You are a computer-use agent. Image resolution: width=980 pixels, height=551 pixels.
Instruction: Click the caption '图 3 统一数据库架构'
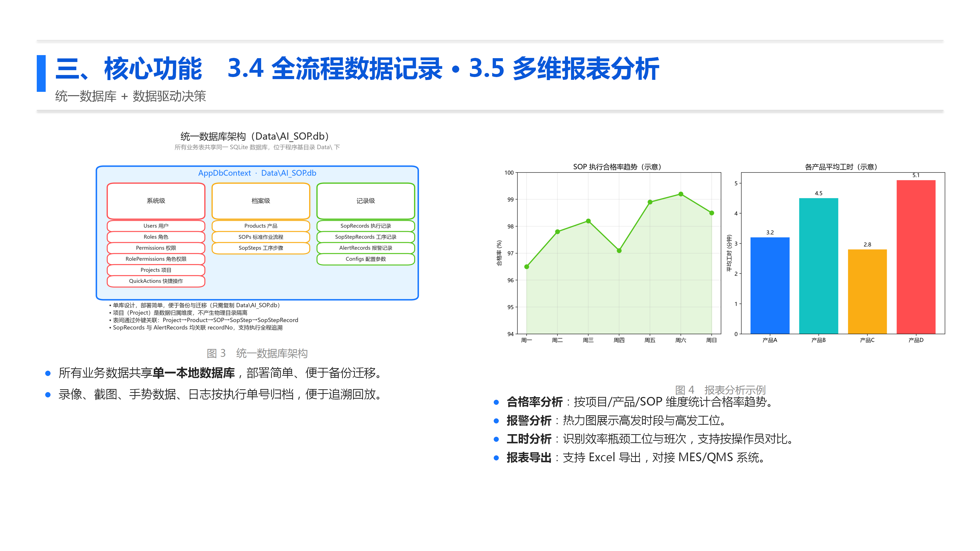pos(257,353)
